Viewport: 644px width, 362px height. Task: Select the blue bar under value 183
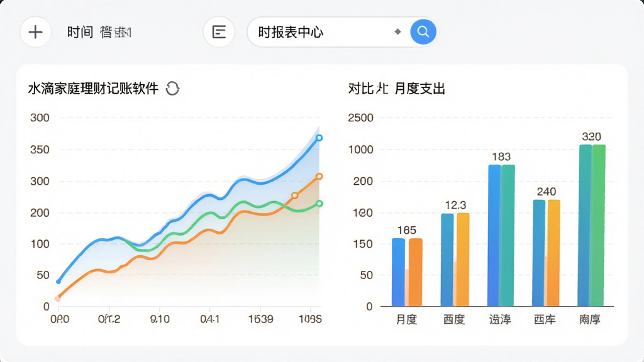494,236
